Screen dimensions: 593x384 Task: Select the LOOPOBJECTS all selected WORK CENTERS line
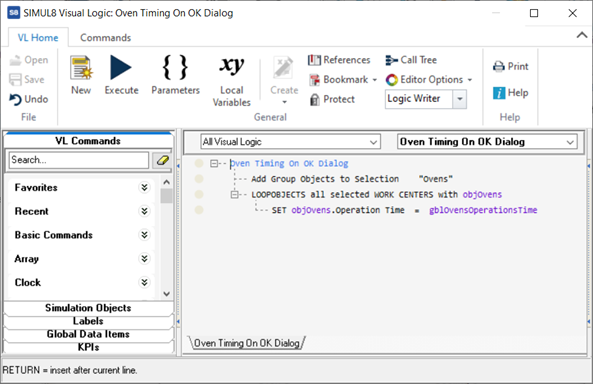(x=376, y=194)
